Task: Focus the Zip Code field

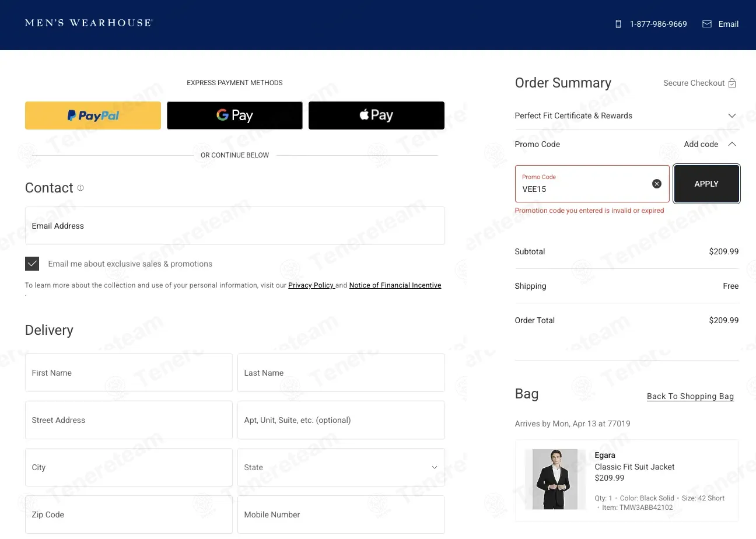Action: tap(129, 514)
